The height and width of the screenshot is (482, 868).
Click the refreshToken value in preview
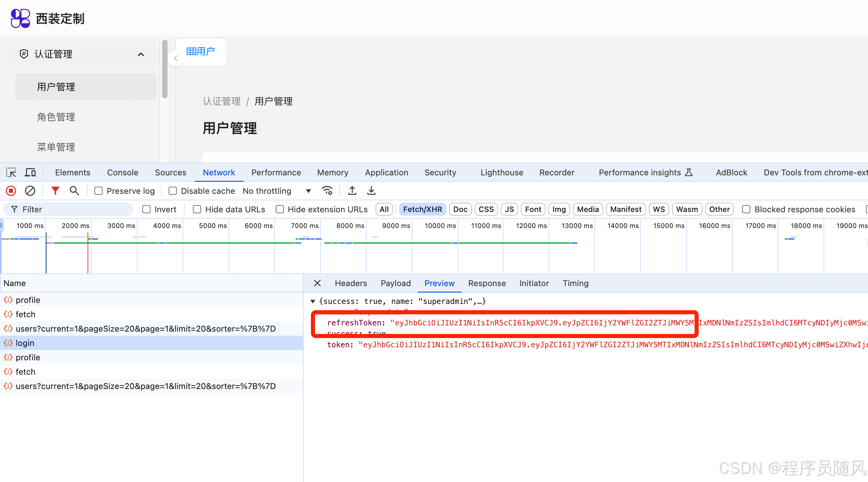point(629,323)
